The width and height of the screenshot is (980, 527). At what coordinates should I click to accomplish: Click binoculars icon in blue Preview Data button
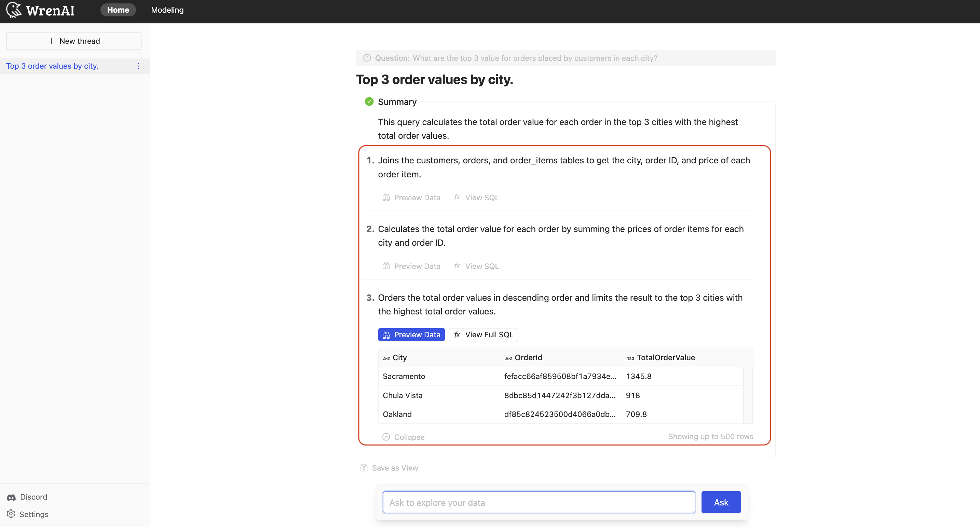click(x=386, y=335)
